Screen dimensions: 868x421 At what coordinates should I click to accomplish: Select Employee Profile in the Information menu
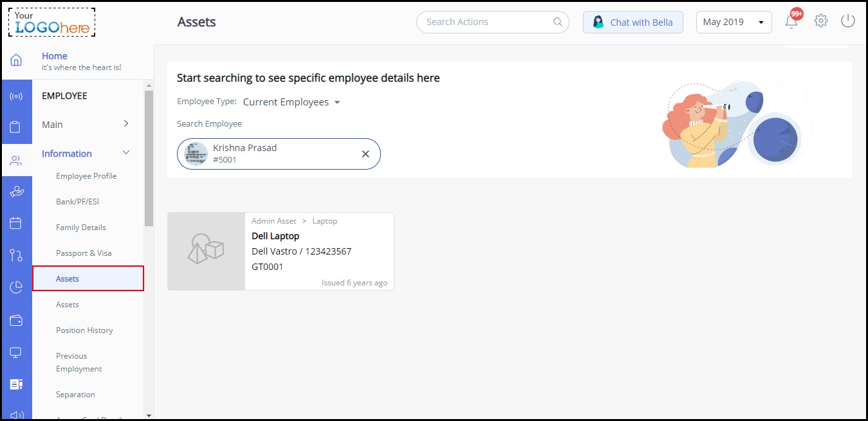coord(86,175)
